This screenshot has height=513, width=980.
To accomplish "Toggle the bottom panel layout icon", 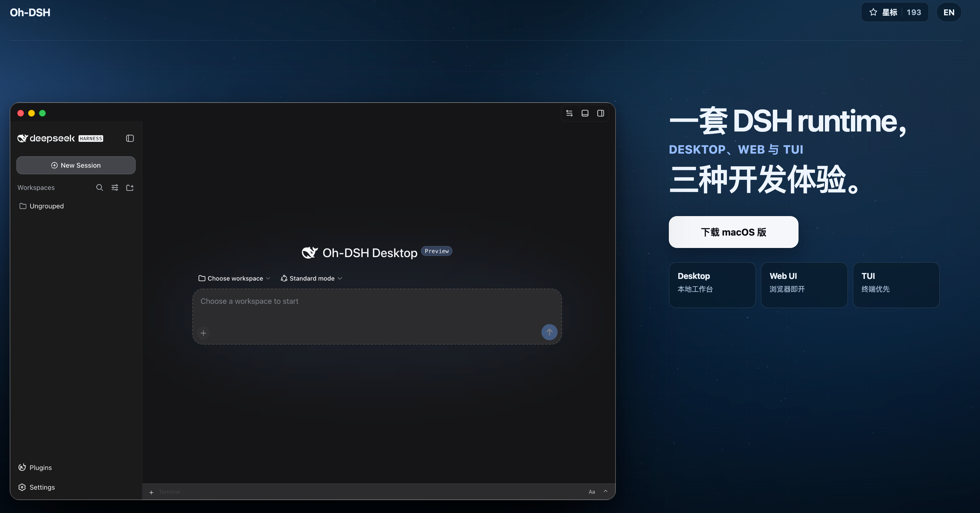I will pyautogui.click(x=585, y=114).
